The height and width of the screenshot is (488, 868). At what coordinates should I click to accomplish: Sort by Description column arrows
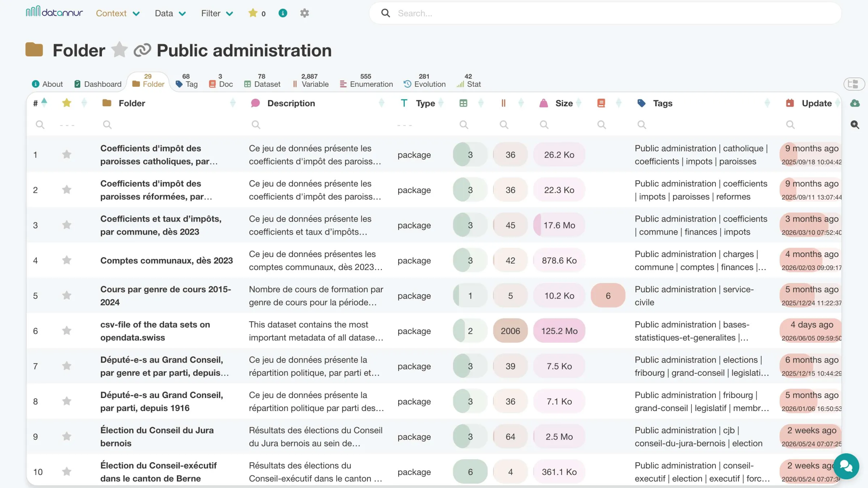click(381, 103)
